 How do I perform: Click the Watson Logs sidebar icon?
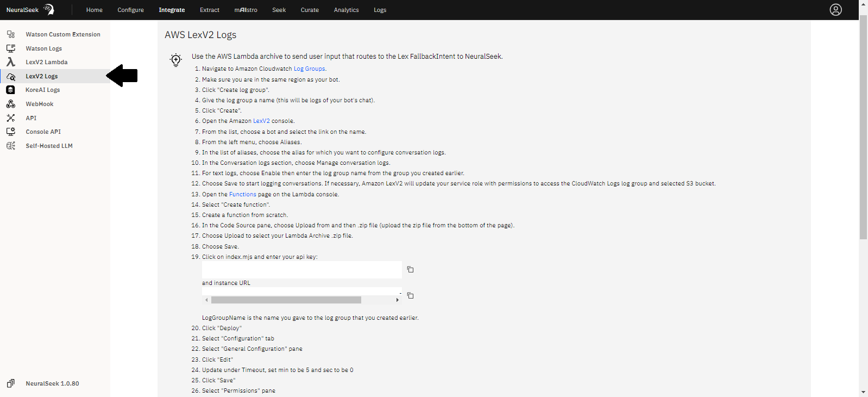(11, 48)
